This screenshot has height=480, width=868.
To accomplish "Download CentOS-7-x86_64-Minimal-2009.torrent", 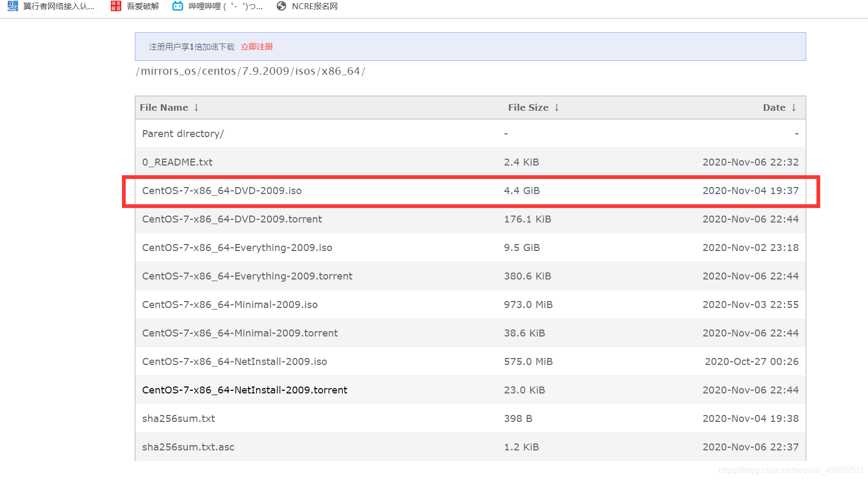I will pyautogui.click(x=240, y=333).
